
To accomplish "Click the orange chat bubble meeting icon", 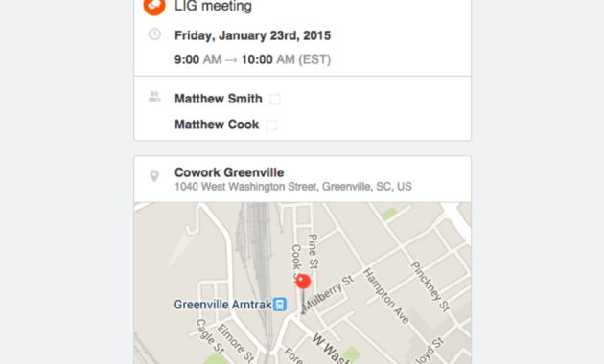I will [154, 6].
